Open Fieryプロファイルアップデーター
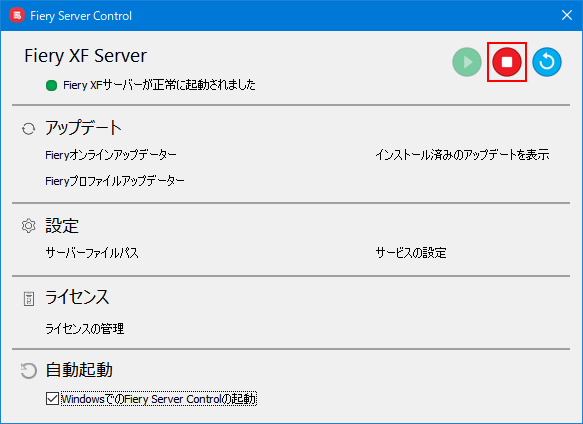The height and width of the screenshot is (424, 583). pos(115,181)
